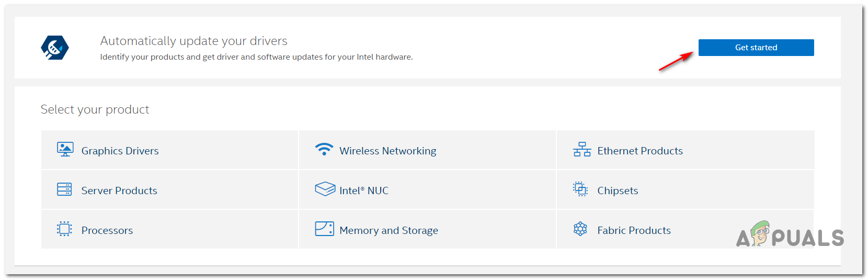
Task: Open the Server Products text link
Action: pos(119,191)
